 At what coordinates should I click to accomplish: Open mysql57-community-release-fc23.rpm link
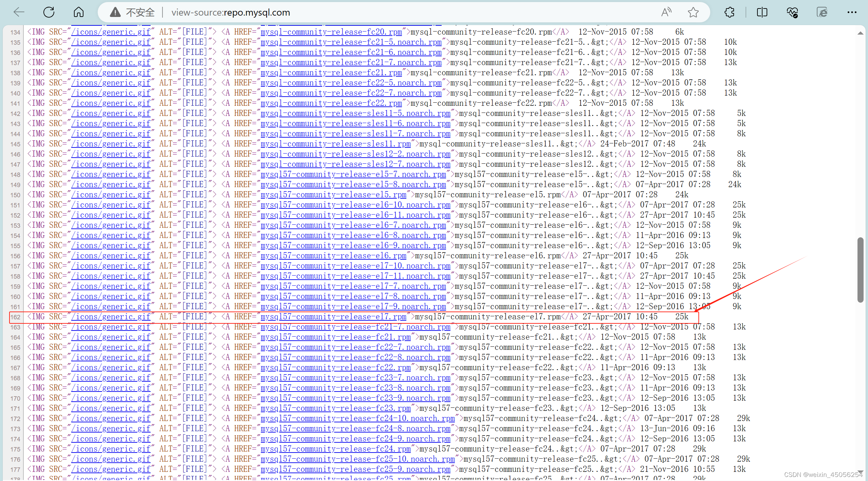(335, 408)
